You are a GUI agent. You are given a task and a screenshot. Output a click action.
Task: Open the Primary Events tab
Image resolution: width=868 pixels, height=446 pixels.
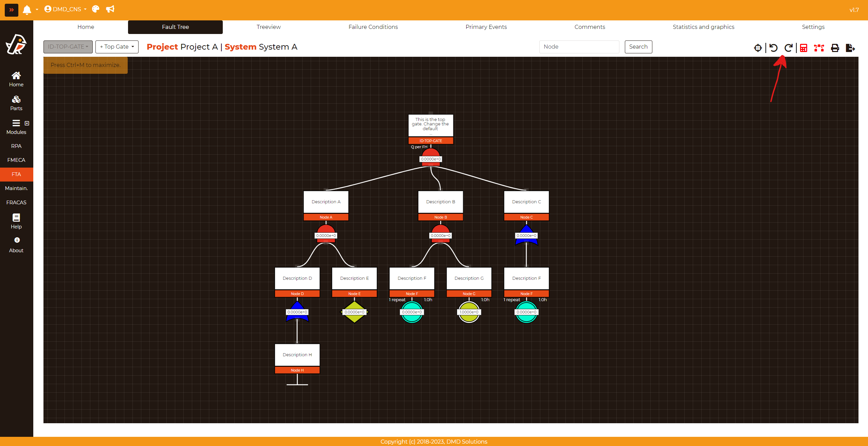[x=486, y=27]
